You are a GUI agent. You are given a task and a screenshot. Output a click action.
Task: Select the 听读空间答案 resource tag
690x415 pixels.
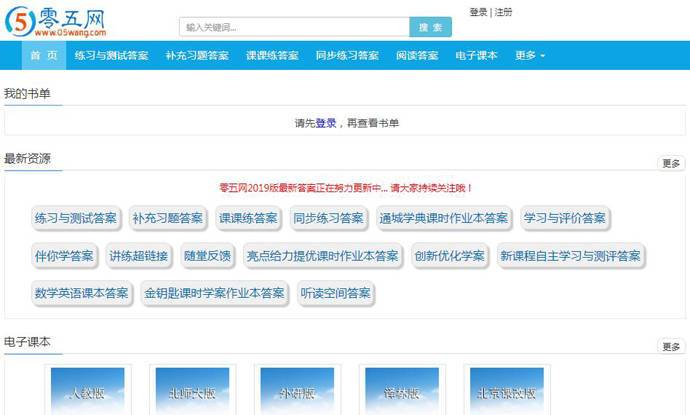coord(336,294)
